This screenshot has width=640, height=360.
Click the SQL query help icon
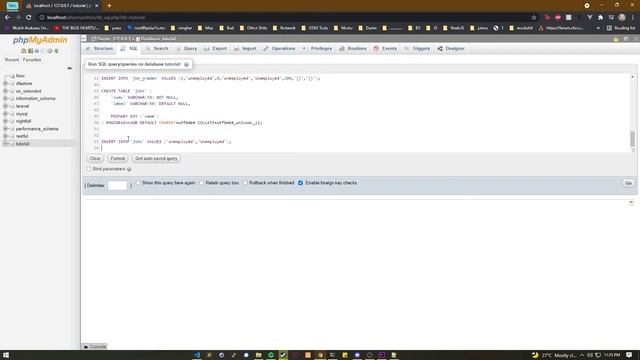pos(187,64)
